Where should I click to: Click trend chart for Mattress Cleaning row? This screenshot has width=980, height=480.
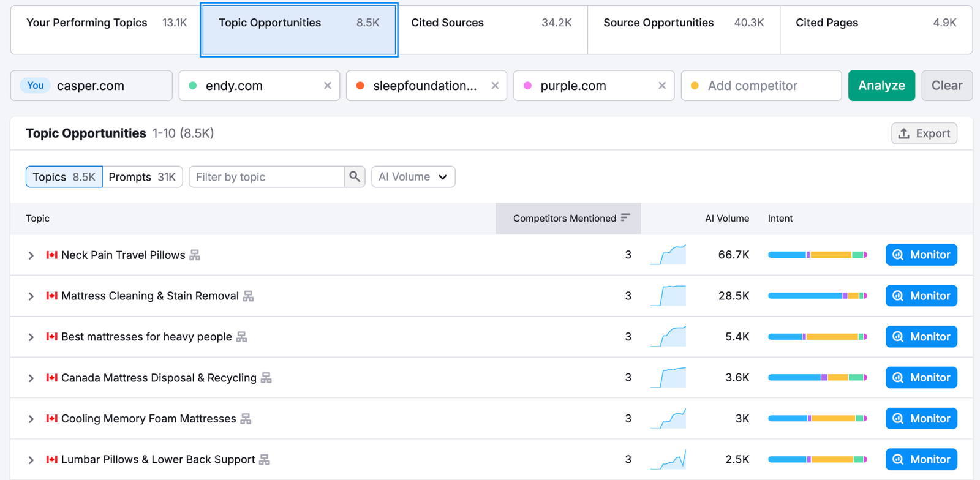[x=668, y=296]
